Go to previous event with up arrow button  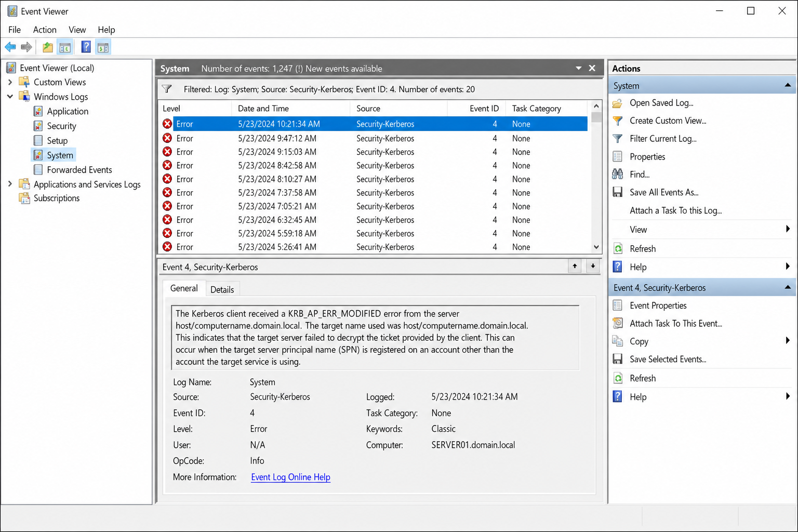[575, 266]
